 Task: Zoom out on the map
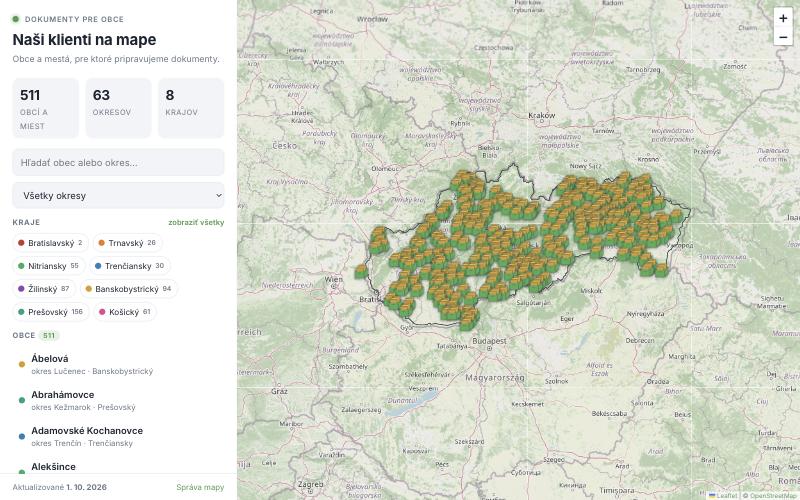[783, 37]
